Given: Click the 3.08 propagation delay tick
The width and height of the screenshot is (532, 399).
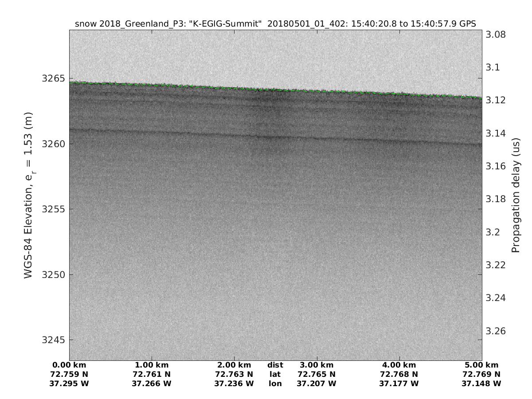Looking at the screenshot, I should (497, 35).
